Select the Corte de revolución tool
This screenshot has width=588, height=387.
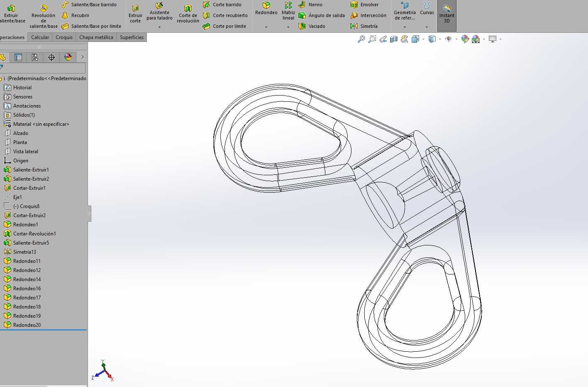click(x=188, y=14)
